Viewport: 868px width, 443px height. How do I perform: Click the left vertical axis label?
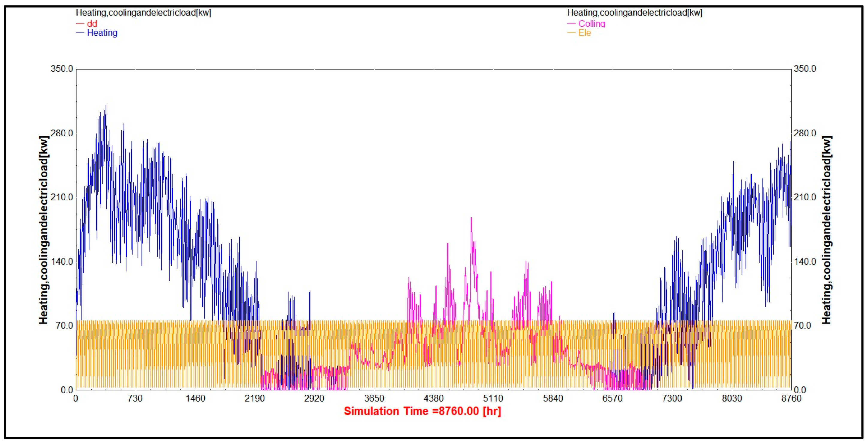coord(44,230)
